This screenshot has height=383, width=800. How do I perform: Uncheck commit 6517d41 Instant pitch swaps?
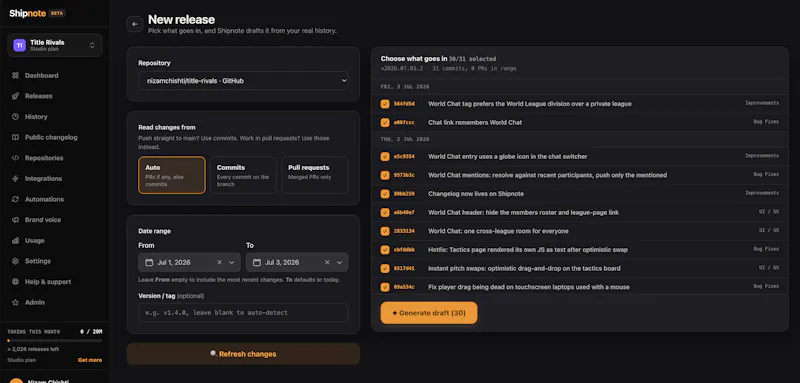(385, 268)
